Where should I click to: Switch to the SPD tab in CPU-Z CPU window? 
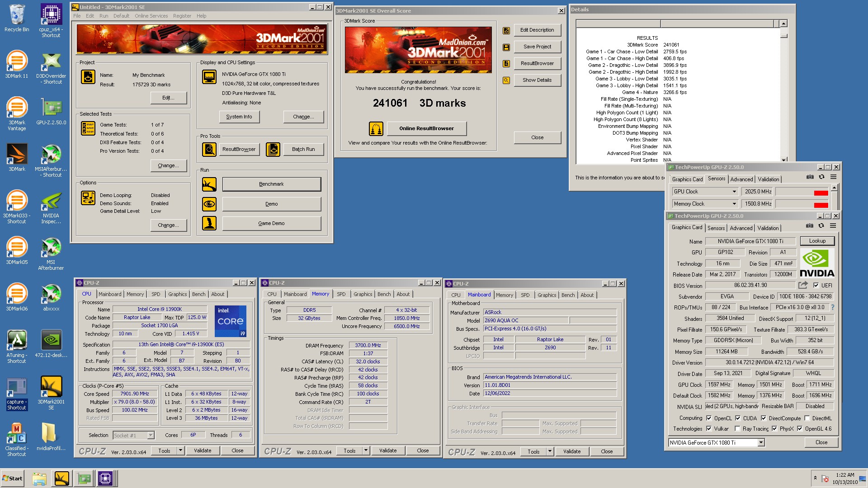156,294
